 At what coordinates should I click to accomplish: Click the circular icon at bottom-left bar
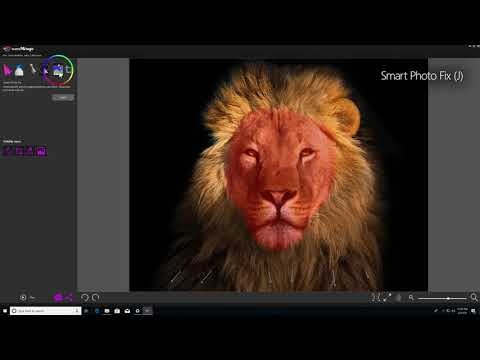coord(23,297)
